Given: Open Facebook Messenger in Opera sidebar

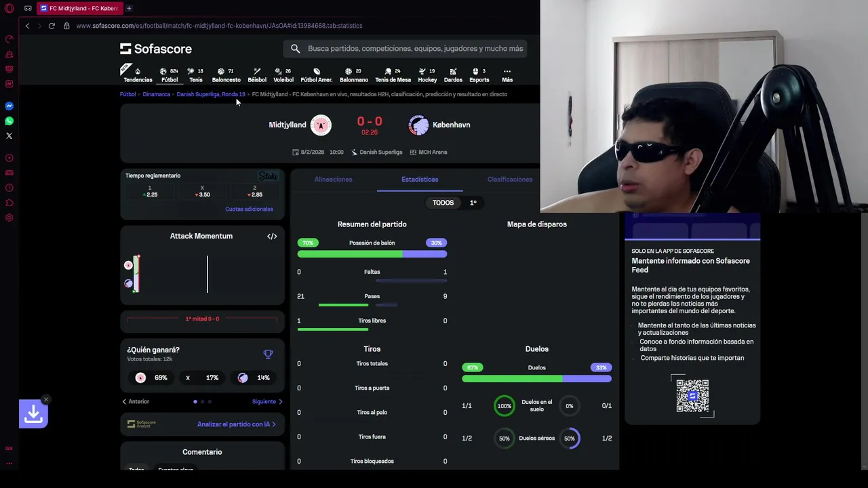Looking at the screenshot, I should (9, 106).
